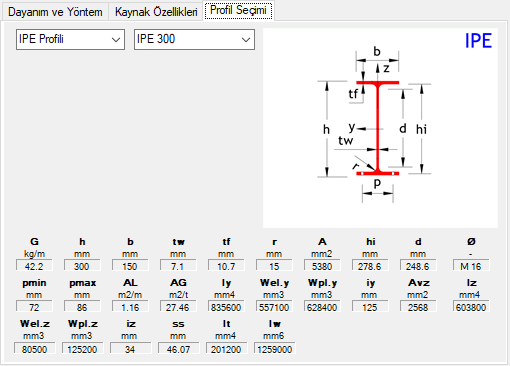
Task: Click the Wel.z field showing 80500
Action: tap(34, 348)
